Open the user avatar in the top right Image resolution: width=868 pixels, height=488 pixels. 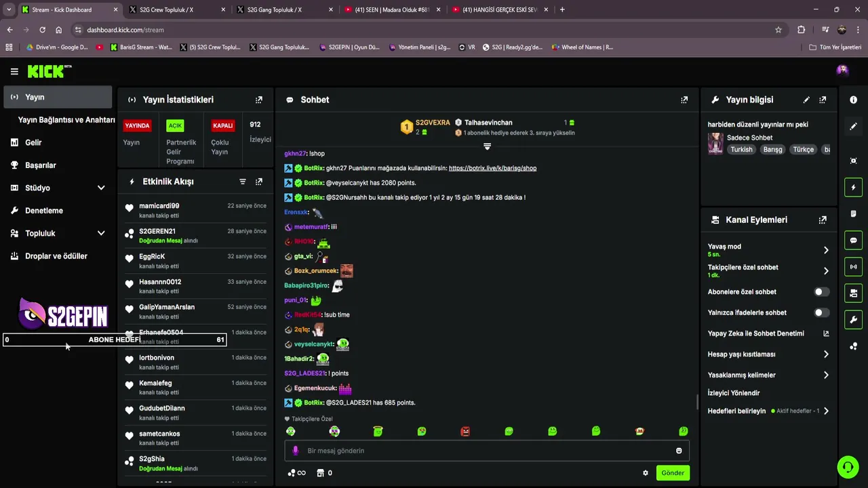point(842,70)
